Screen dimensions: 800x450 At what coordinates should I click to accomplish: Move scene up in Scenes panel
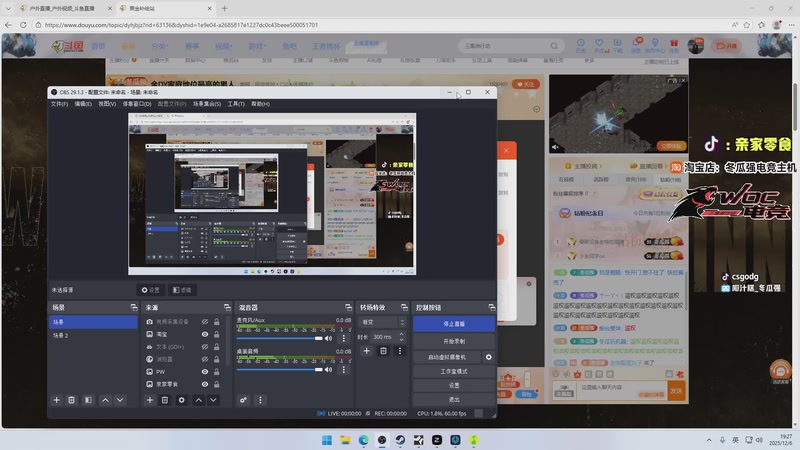pos(105,400)
